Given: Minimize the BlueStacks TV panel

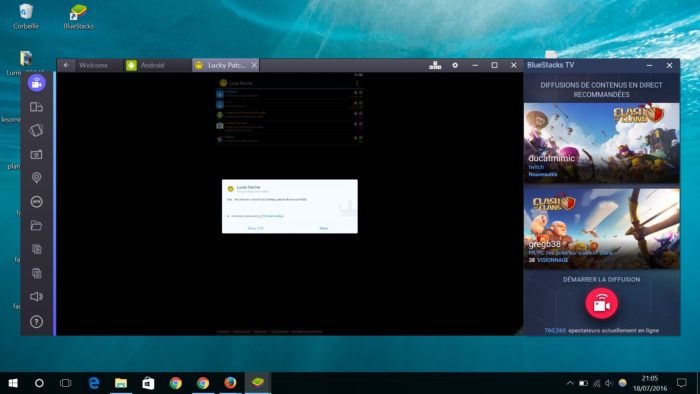Looking at the screenshot, I should coord(650,65).
